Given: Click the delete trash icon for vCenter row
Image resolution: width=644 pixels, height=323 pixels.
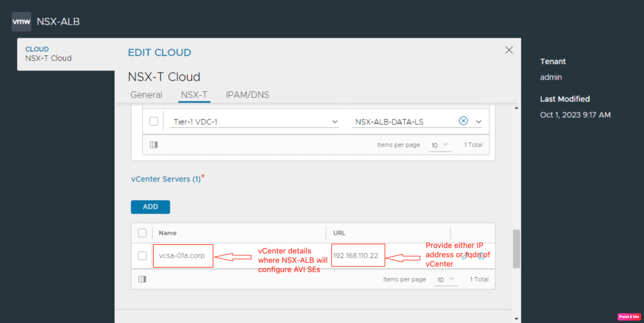Looking at the screenshot, I should click(482, 256).
